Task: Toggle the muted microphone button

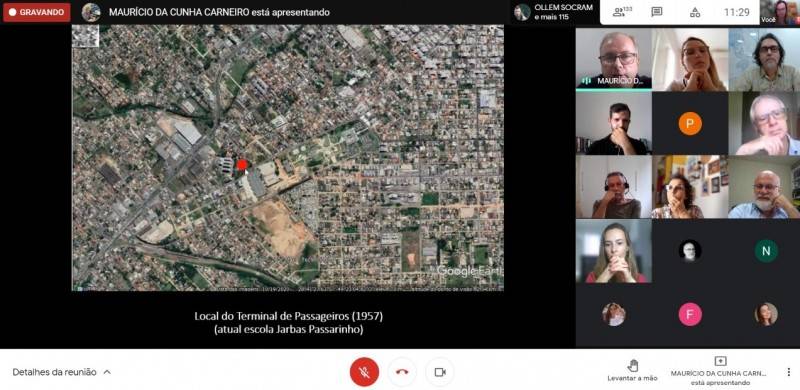Action: pyautogui.click(x=364, y=372)
